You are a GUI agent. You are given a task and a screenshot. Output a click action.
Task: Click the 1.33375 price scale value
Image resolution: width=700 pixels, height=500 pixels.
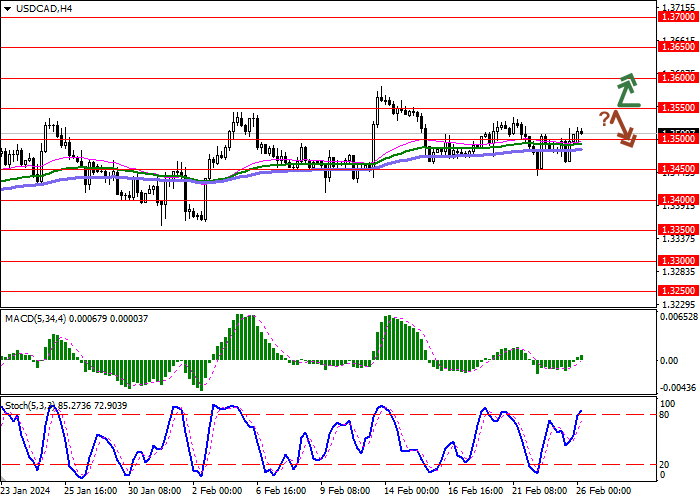tap(679, 239)
